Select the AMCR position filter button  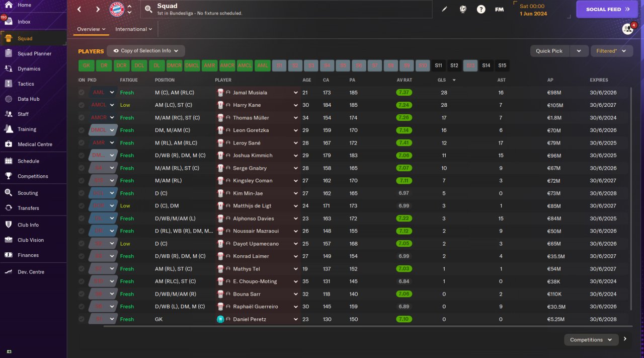point(227,65)
